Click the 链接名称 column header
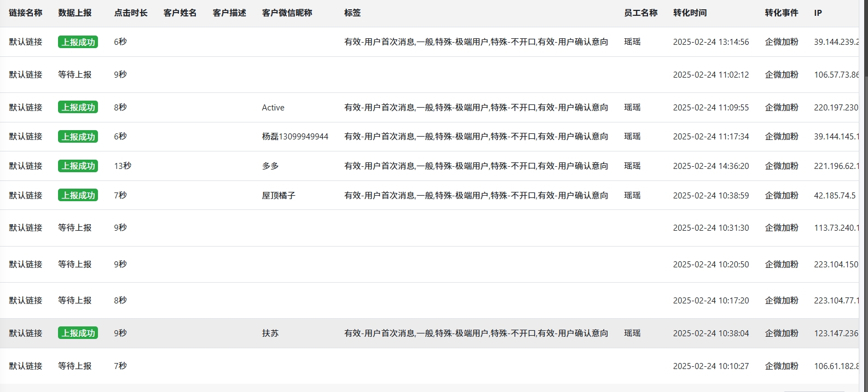The width and height of the screenshot is (868, 392). pyautogui.click(x=26, y=13)
